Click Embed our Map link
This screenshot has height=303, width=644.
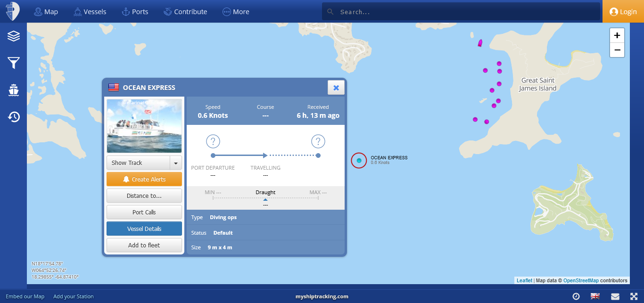point(25,296)
